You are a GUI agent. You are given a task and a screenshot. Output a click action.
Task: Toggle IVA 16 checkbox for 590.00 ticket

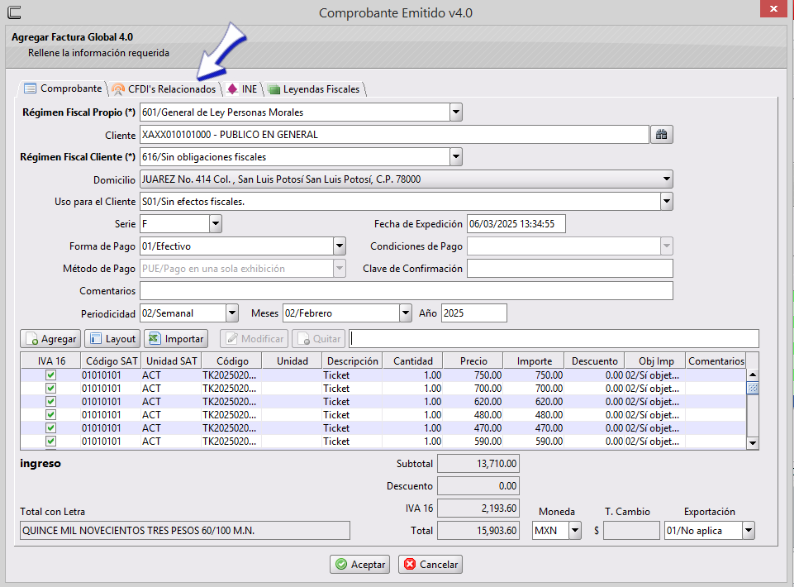pyautogui.click(x=51, y=441)
